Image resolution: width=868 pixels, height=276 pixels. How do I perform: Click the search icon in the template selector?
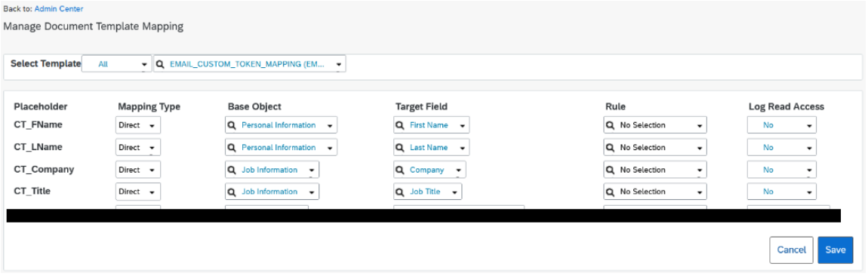pyautogui.click(x=160, y=64)
